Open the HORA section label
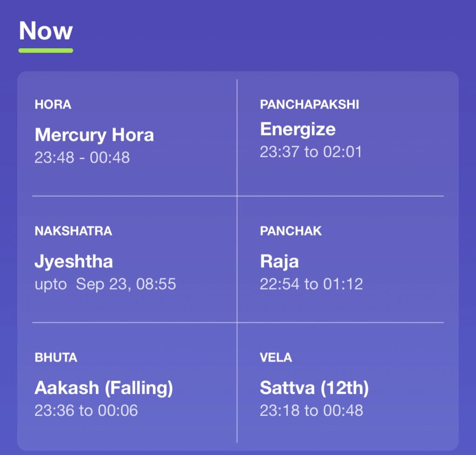This screenshot has height=455, width=476. [53, 105]
